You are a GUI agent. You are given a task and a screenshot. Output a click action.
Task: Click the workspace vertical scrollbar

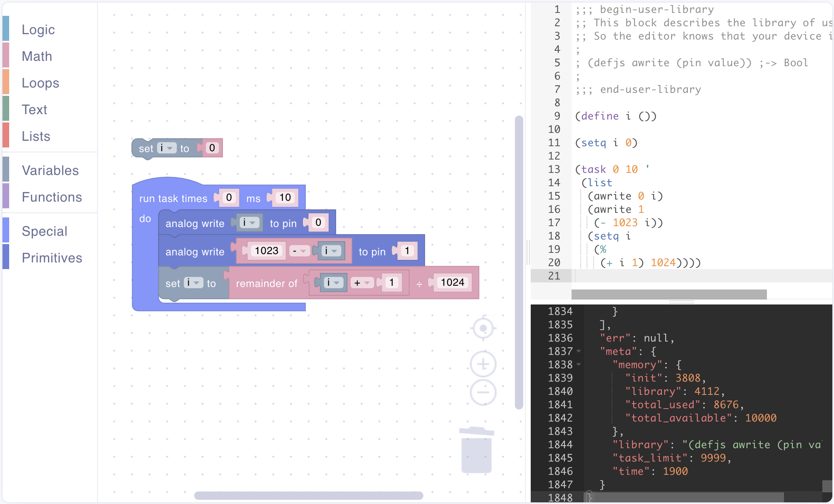tap(519, 262)
